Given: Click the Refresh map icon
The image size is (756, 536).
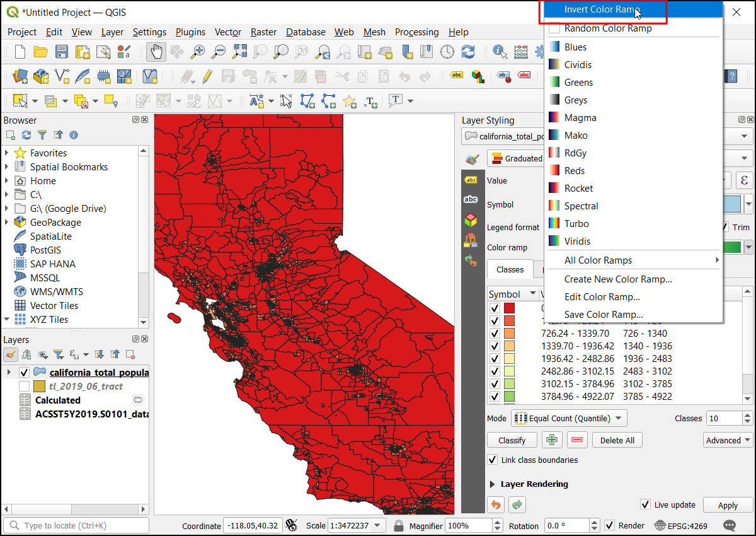Looking at the screenshot, I should tap(468, 52).
